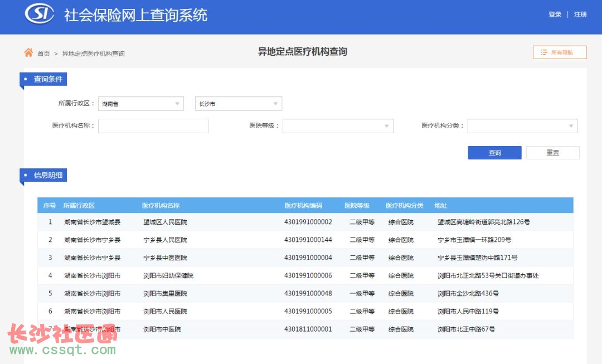This screenshot has width=602, height=364.
Task: Click institution code 4301991000004
Action: click(308, 258)
